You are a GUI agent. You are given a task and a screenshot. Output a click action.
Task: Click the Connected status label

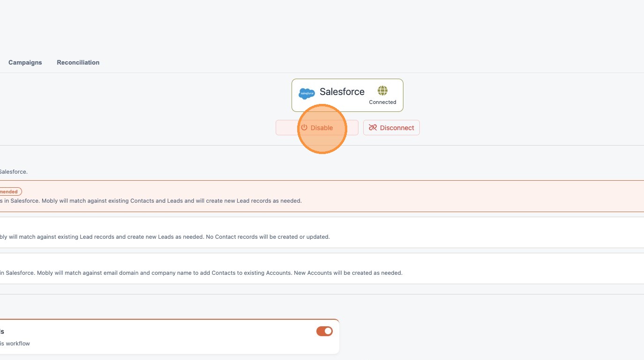click(382, 102)
